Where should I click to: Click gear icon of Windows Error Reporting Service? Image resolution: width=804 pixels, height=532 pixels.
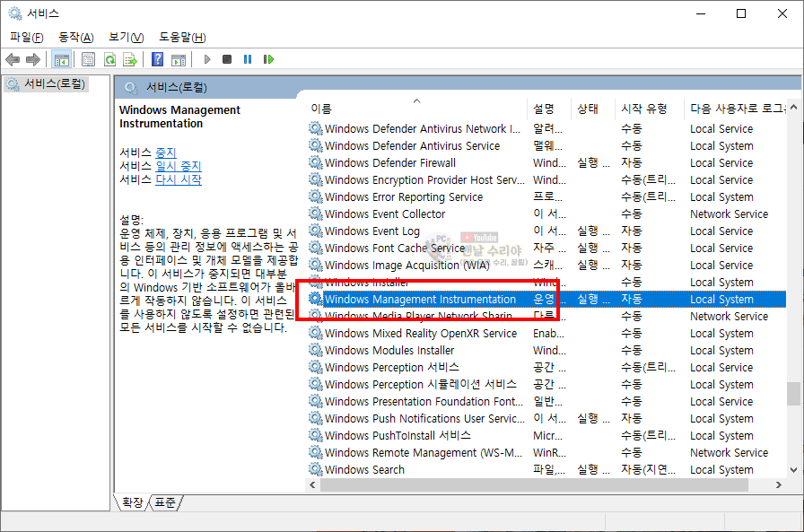pos(315,196)
